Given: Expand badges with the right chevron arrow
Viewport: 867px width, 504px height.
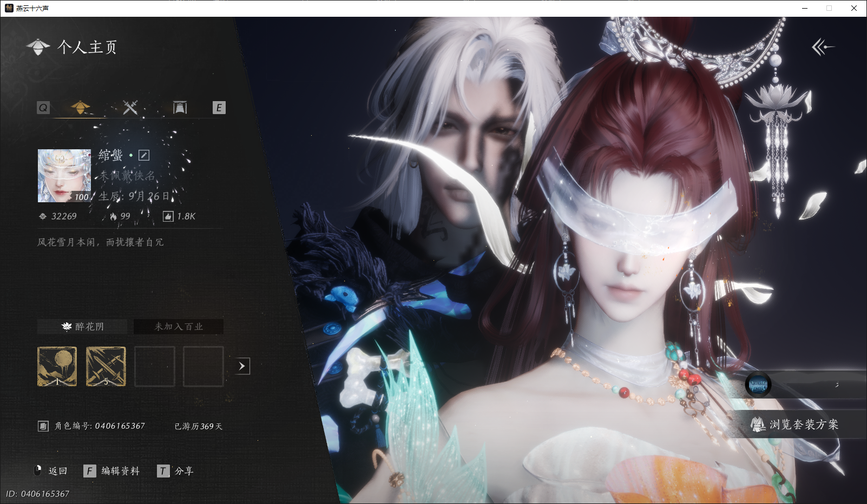Looking at the screenshot, I should tap(242, 366).
